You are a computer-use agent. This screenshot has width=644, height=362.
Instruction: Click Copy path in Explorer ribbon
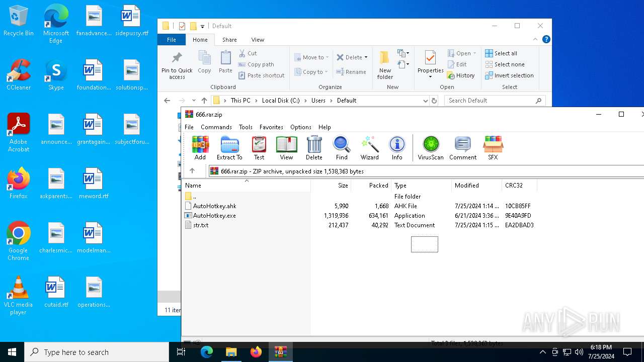(256, 64)
